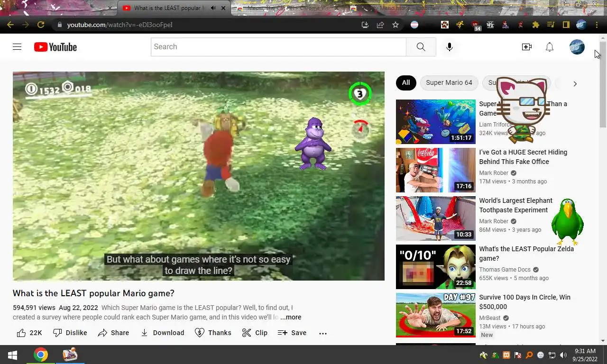Open the YouTube guide hamburger menu
The image size is (607, 364).
tap(17, 47)
